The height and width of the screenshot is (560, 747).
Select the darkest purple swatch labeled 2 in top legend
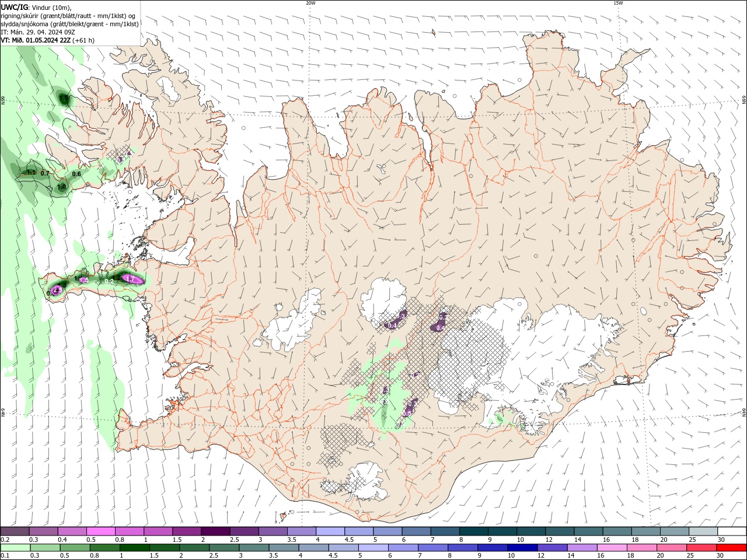[x=215, y=531]
